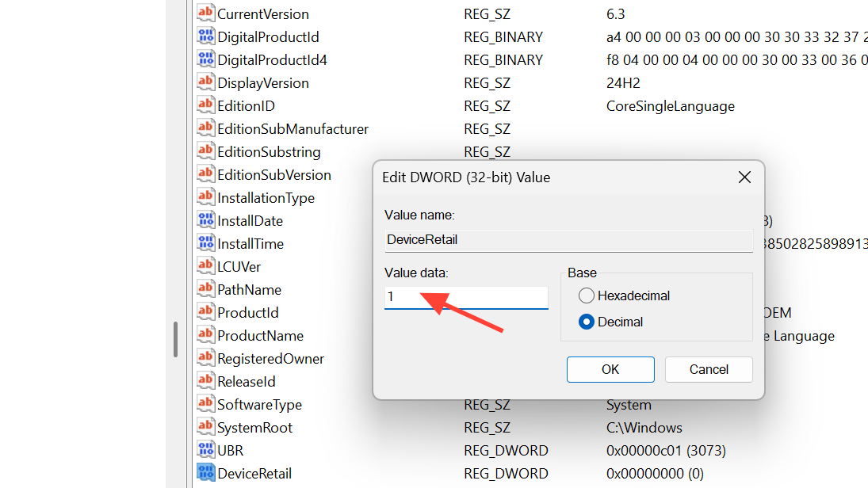Image resolution: width=868 pixels, height=488 pixels.
Task: Close the Edit DWORD dialog
Action: (744, 177)
